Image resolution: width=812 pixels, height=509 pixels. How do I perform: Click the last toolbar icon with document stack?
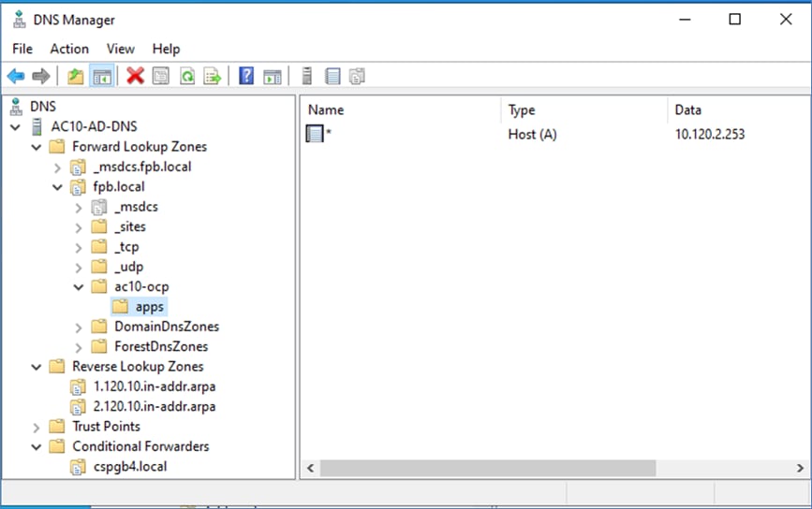(x=357, y=77)
